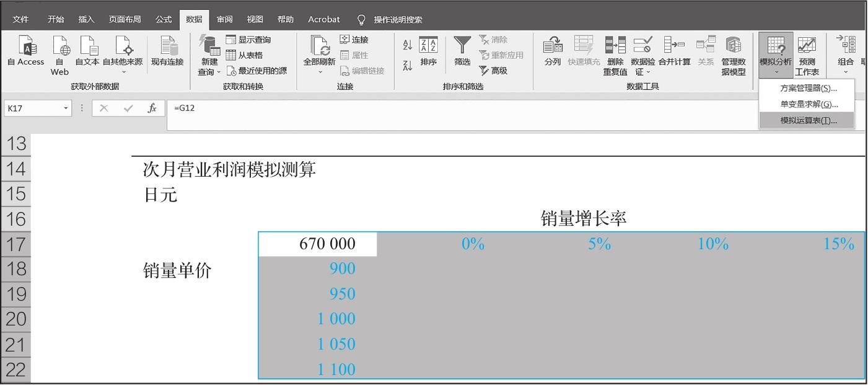The height and width of the screenshot is (385, 868).
Task: Switch to Acrobat tab
Action: pyautogui.click(x=324, y=19)
